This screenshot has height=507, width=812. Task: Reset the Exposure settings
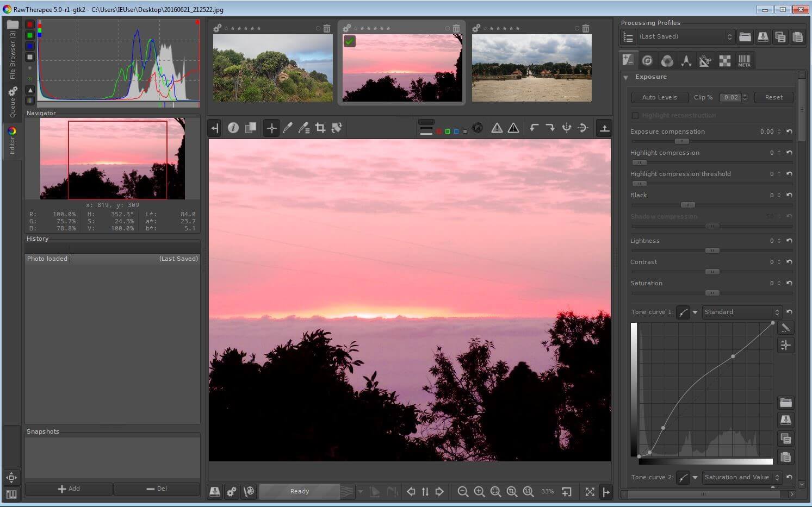773,97
